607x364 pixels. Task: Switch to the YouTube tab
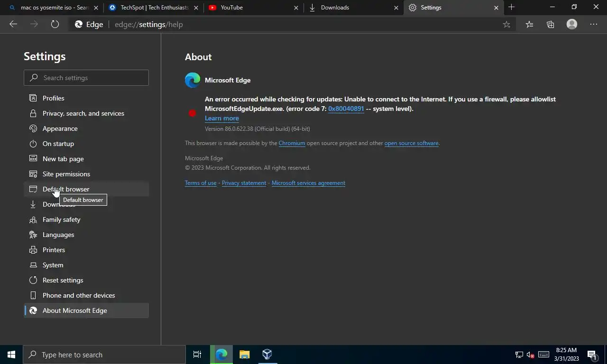point(253,8)
